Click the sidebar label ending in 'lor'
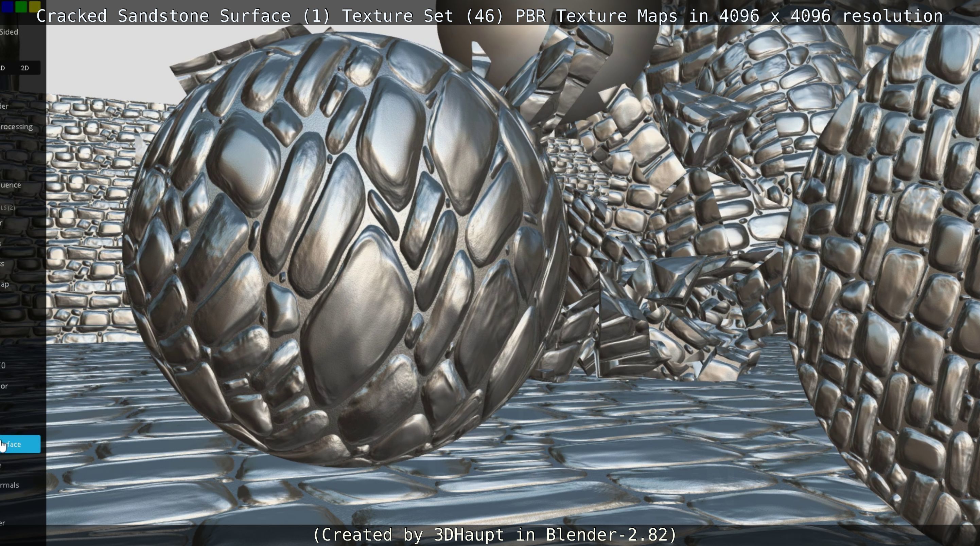 4,386
